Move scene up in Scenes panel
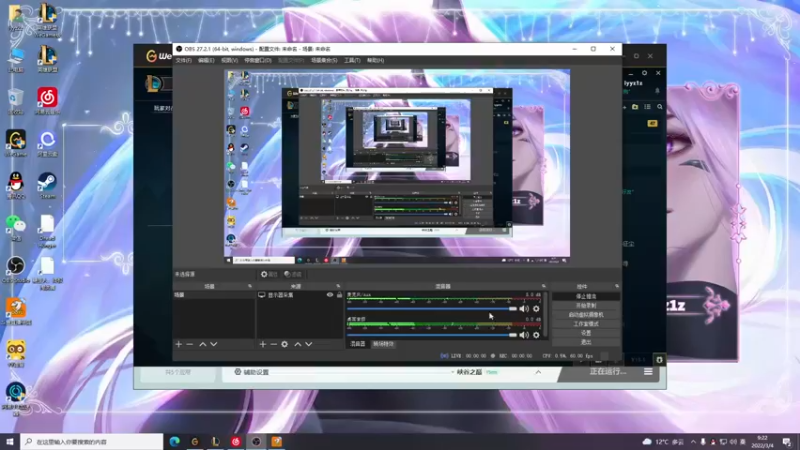Screen dimensions: 800x450 (x=203, y=344)
